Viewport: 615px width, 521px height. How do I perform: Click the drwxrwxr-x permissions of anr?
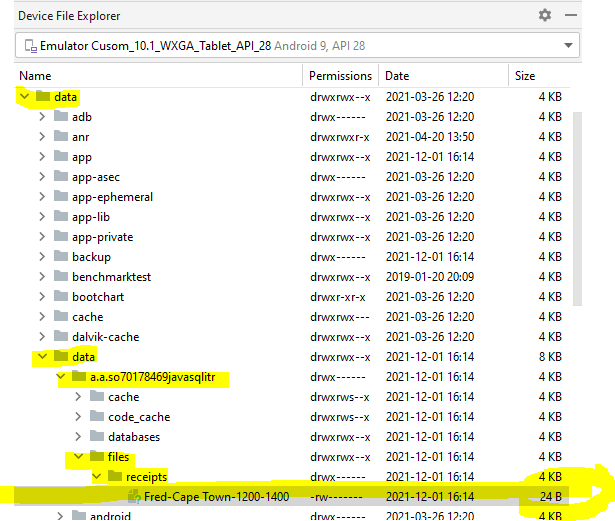pyautogui.click(x=340, y=137)
